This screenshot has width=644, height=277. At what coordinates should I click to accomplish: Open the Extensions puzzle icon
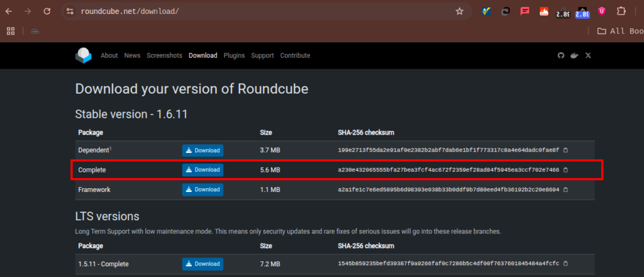(621, 11)
